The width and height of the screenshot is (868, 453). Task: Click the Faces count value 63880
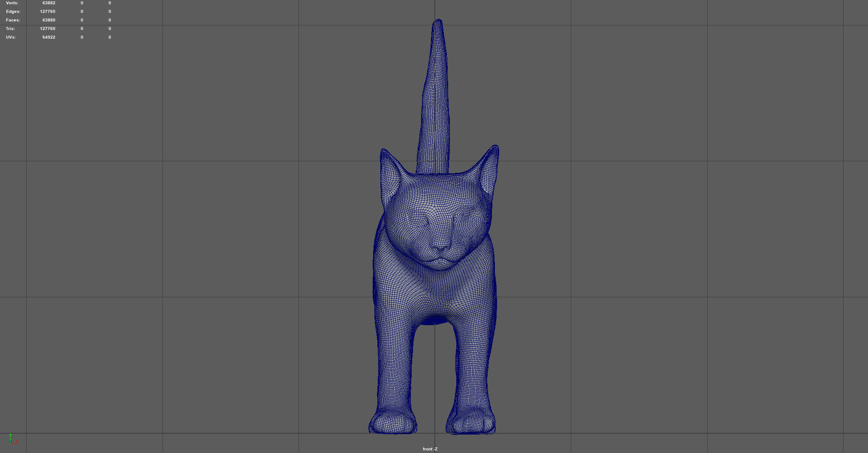pyautogui.click(x=49, y=20)
